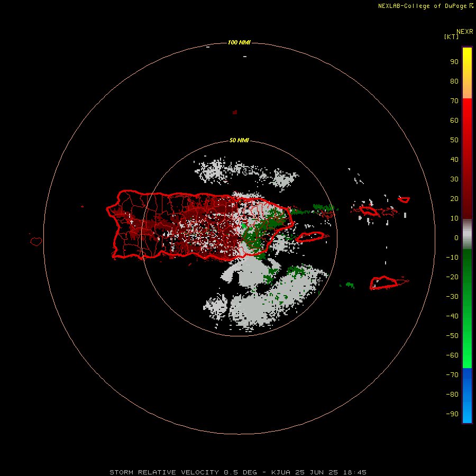Click the yellow top segment of the colorbar
The image size is (476, 476).
tap(467, 73)
